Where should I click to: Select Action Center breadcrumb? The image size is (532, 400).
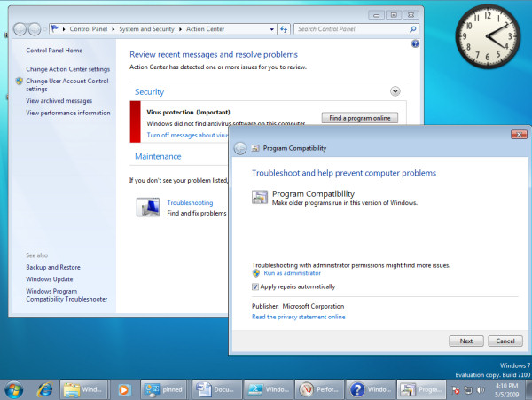pos(206,29)
